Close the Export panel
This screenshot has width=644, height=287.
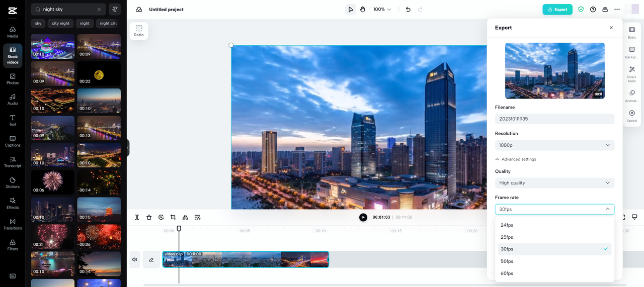coord(611,28)
